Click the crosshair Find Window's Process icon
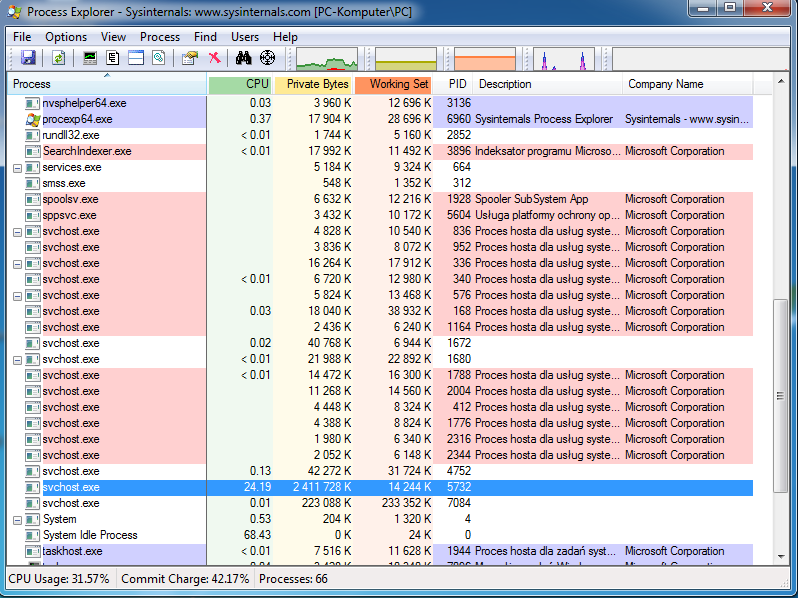The image size is (799, 599). coord(268,58)
